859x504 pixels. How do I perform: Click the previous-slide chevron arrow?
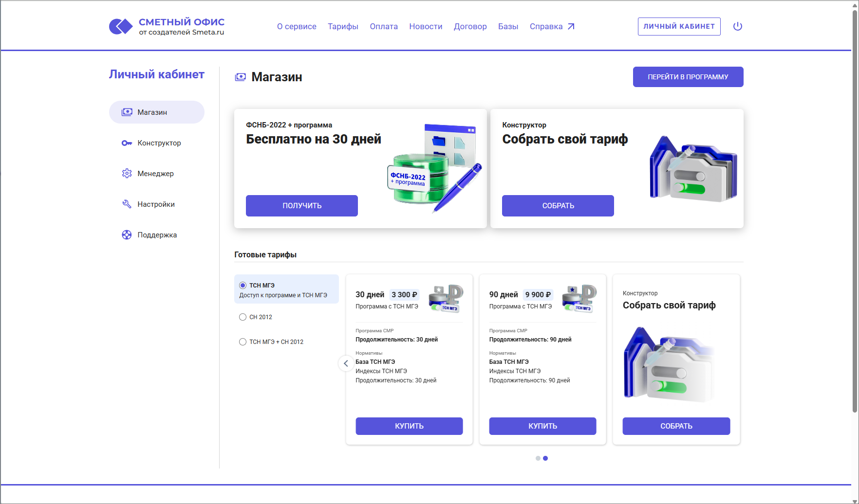pyautogui.click(x=346, y=363)
